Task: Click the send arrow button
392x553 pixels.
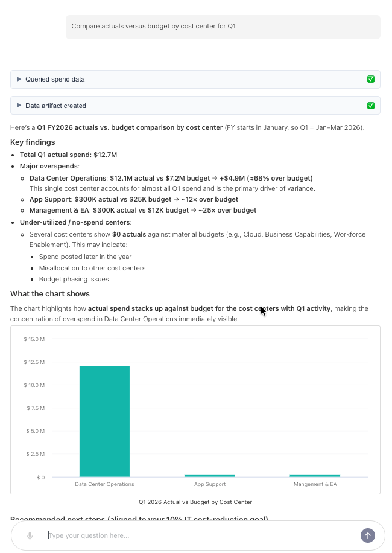Action: click(x=368, y=535)
